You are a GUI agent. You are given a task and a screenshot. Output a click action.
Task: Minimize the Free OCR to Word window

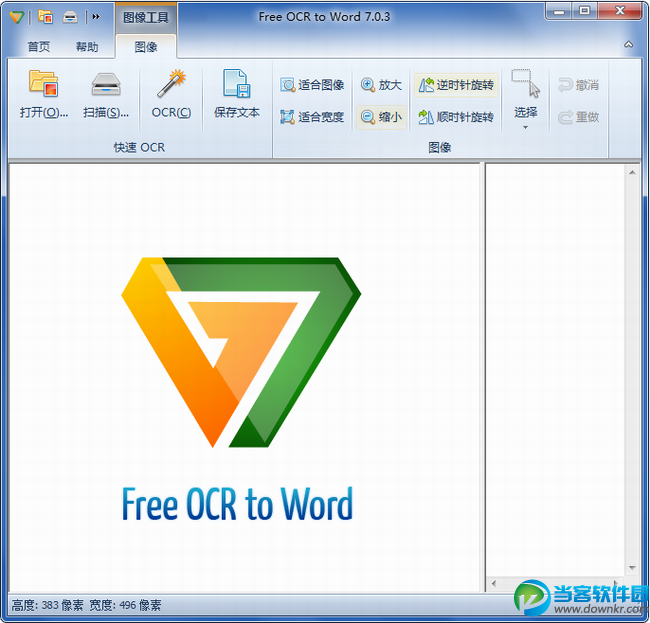coord(559,11)
